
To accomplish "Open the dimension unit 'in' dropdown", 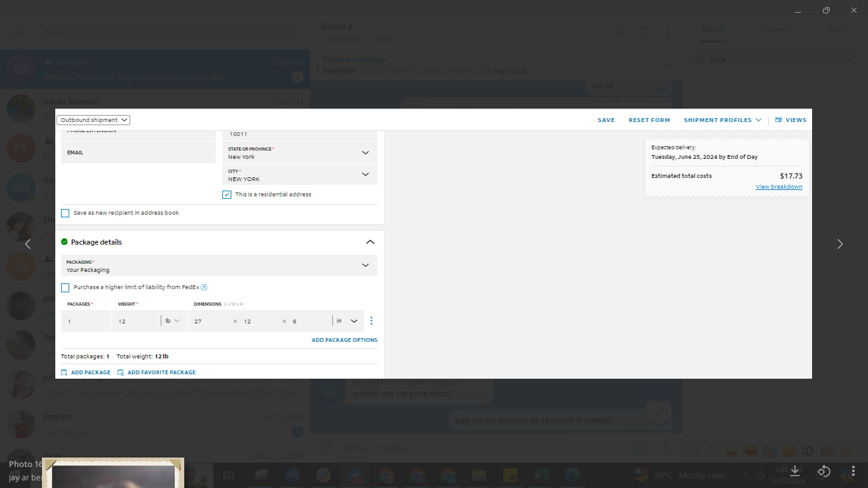I will [x=347, y=321].
